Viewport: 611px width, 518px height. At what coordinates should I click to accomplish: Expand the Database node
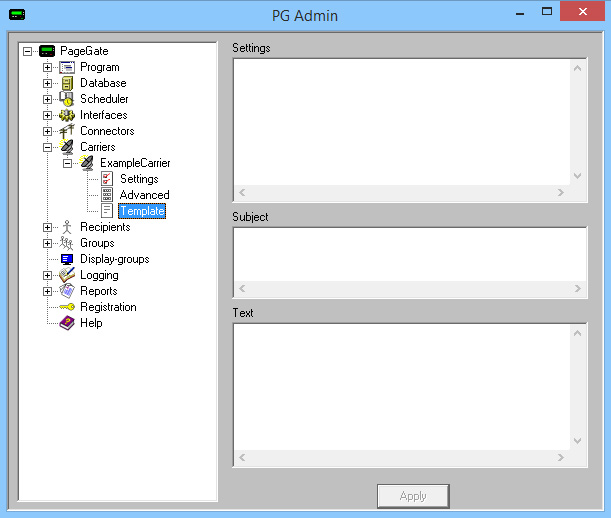(x=47, y=83)
